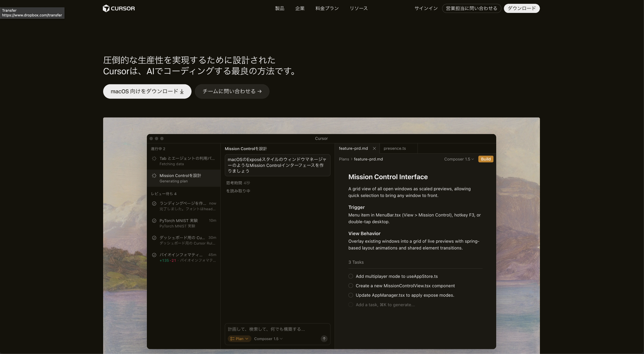Open the Plan mode dropdown

point(239,339)
